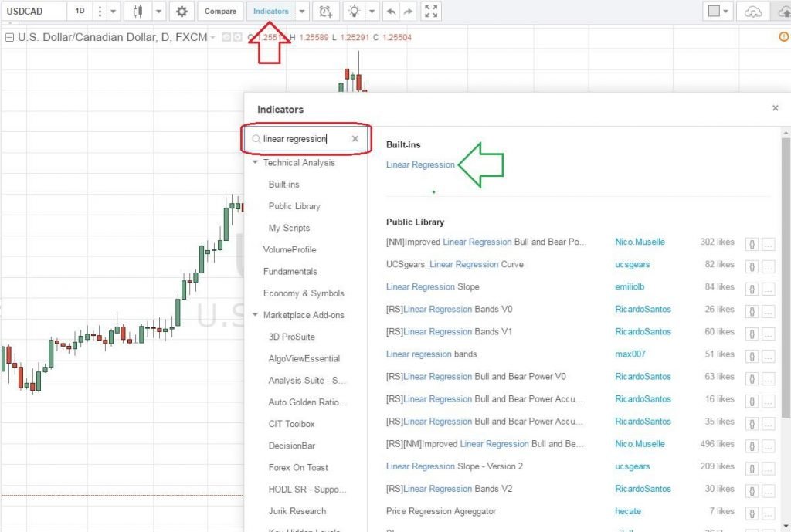Create an alert using the alarm clock icon
The image size is (791, 532).
[x=324, y=11]
